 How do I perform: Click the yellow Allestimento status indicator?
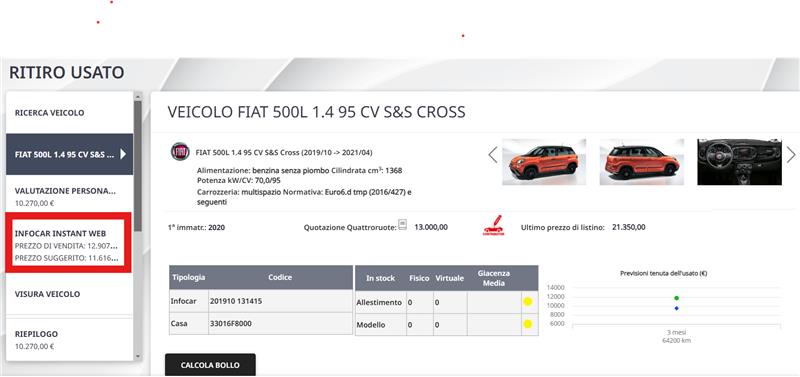pyautogui.click(x=528, y=301)
